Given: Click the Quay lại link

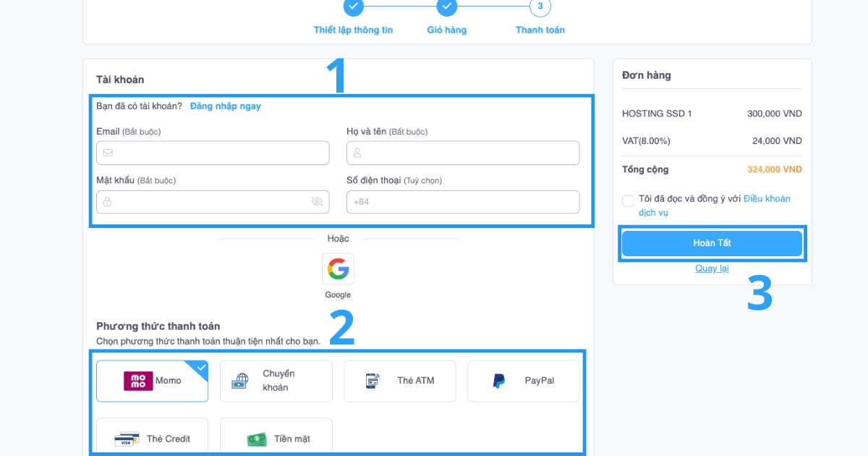Looking at the screenshot, I should click(x=712, y=269).
